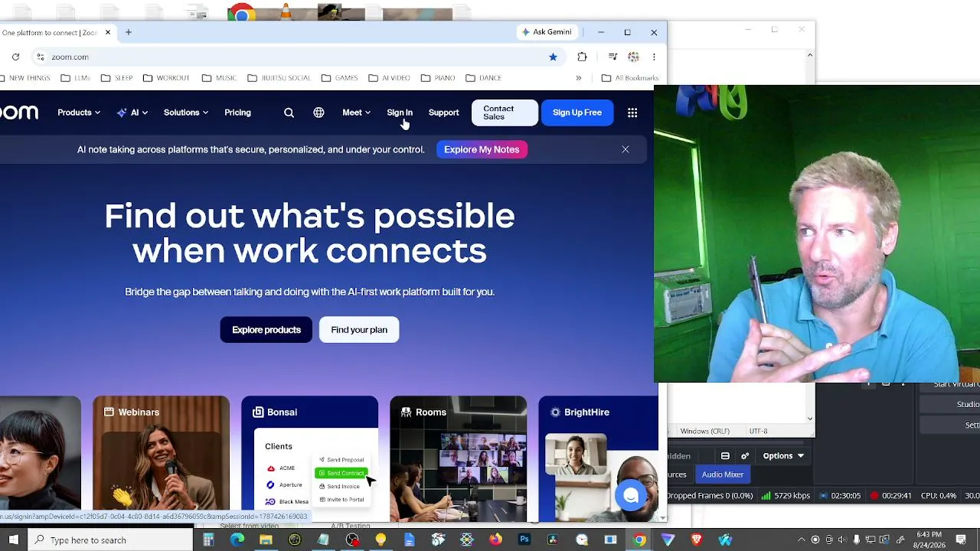Show more bookmarks chevron
The image size is (980, 551).
579,78
